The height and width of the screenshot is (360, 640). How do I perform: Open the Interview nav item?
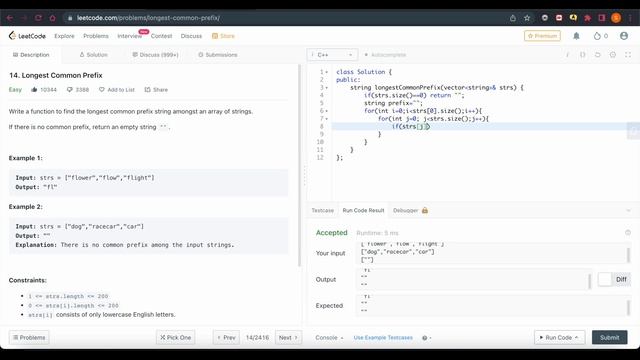[x=129, y=36]
